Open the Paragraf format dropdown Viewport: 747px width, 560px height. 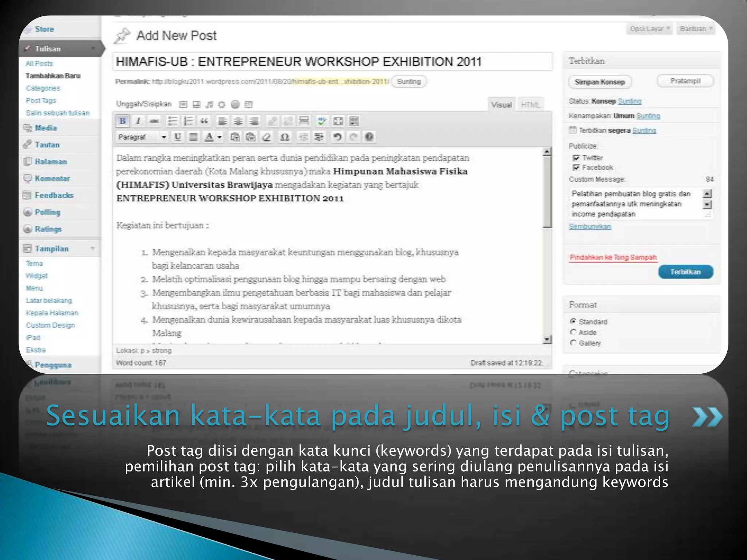(x=142, y=137)
